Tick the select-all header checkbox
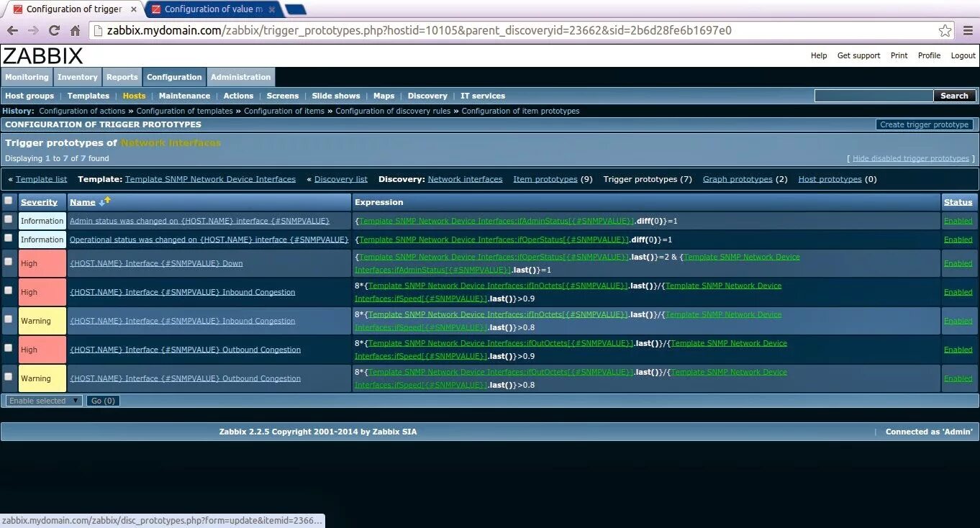Viewport: 980px width, 528px height. (8, 201)
